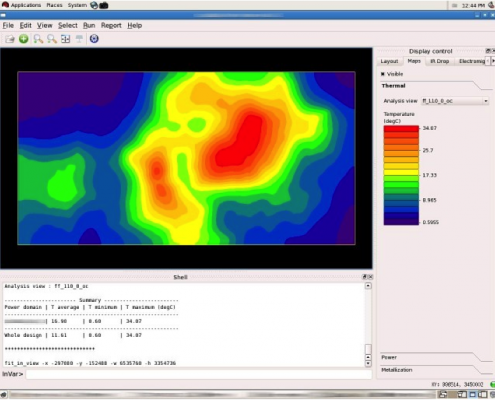Viewport: 495px width, 400px height.
Task: Click the 8.965 legend value
Action: coord(429,200)
